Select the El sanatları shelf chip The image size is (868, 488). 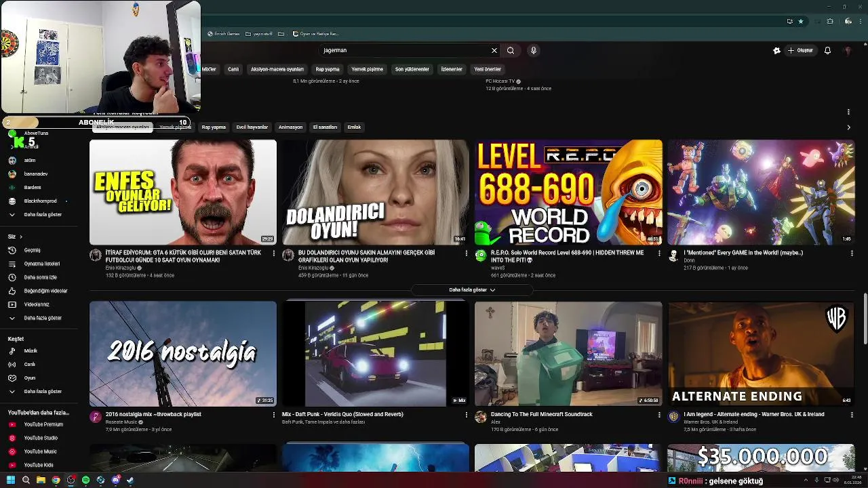tap(325, 127)
